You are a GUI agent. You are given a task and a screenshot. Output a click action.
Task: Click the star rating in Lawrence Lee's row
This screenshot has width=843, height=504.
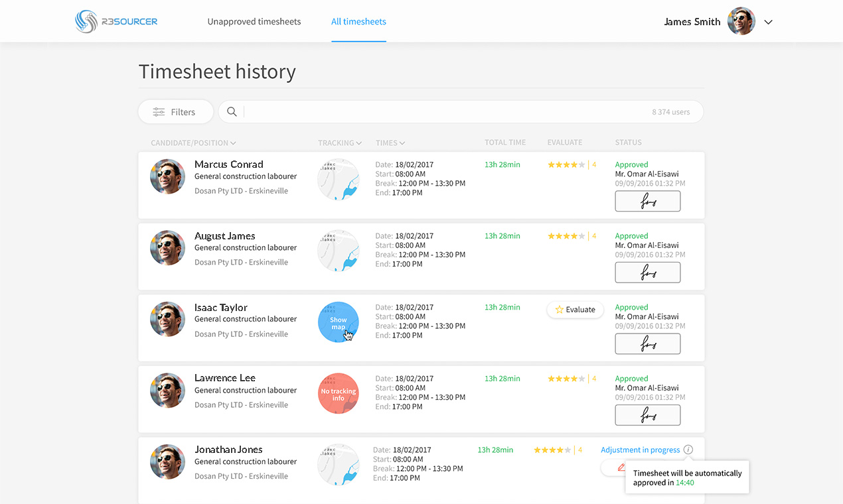566,379
